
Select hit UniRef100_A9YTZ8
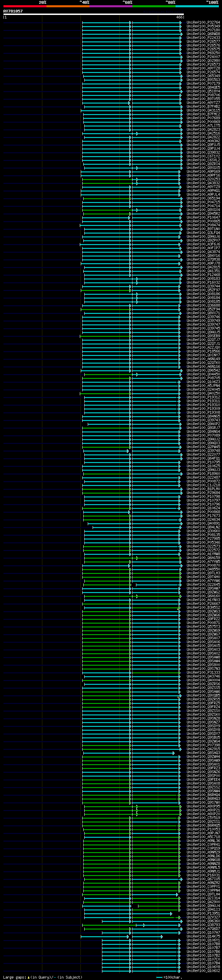(x=203, y=68)
